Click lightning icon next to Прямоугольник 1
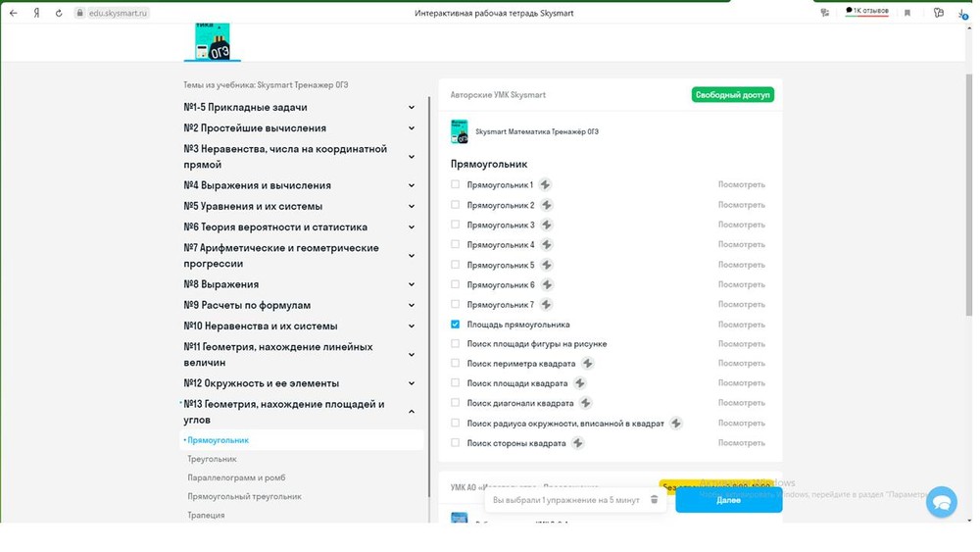This screenshot has height=552, width=980. click(546, 184)
